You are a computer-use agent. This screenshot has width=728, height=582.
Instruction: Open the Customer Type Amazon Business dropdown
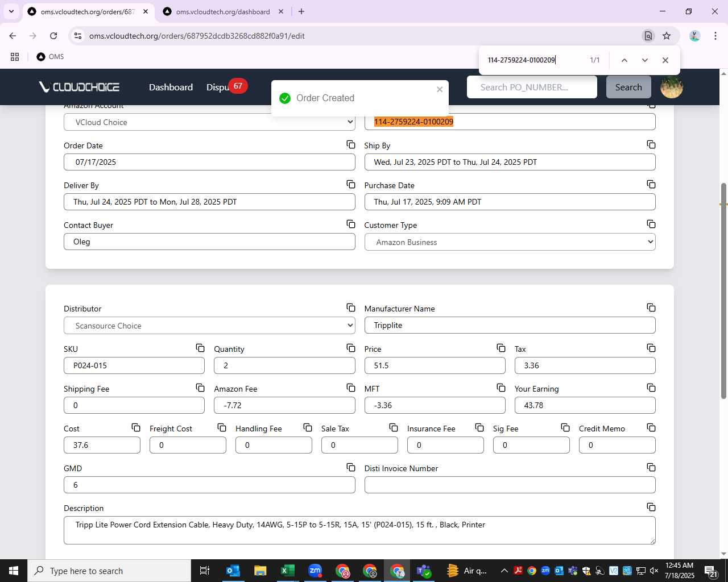510,242
